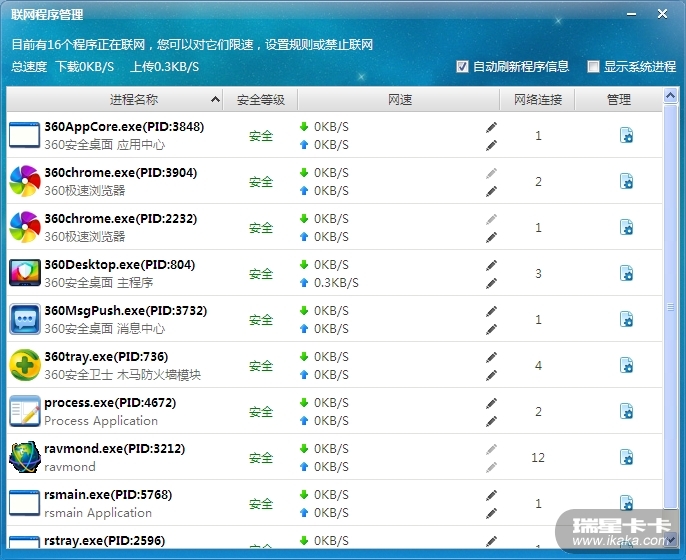Click connection count 4 for 360tray.exe
Screen dimensions: 686x560
click(x=538, y=365)
